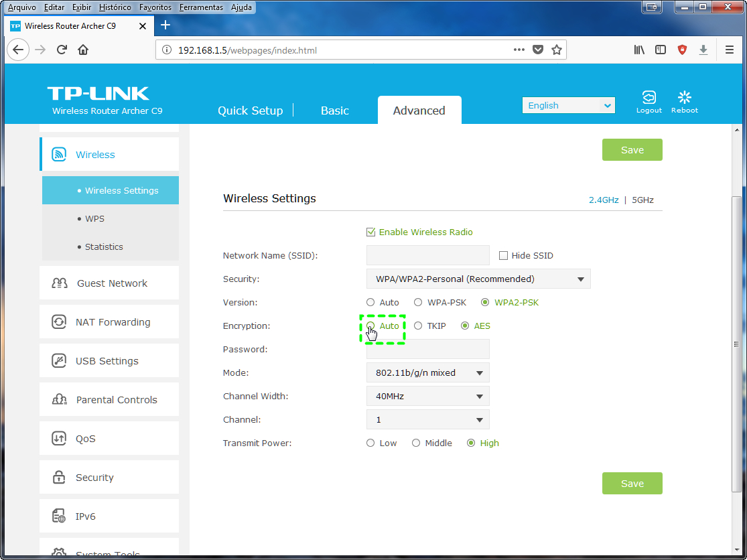Click the Pocket save icon in address bar

tap(538, 50)
